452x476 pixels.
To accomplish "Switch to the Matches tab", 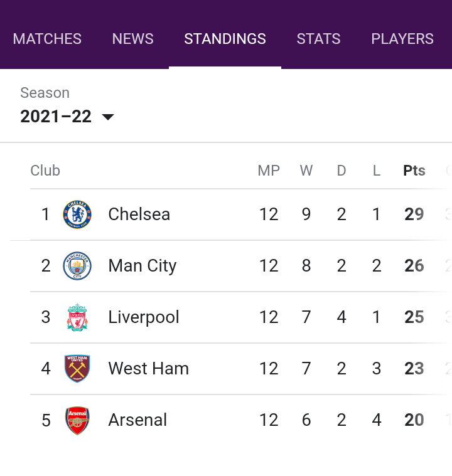I will (x=47, y=39).
